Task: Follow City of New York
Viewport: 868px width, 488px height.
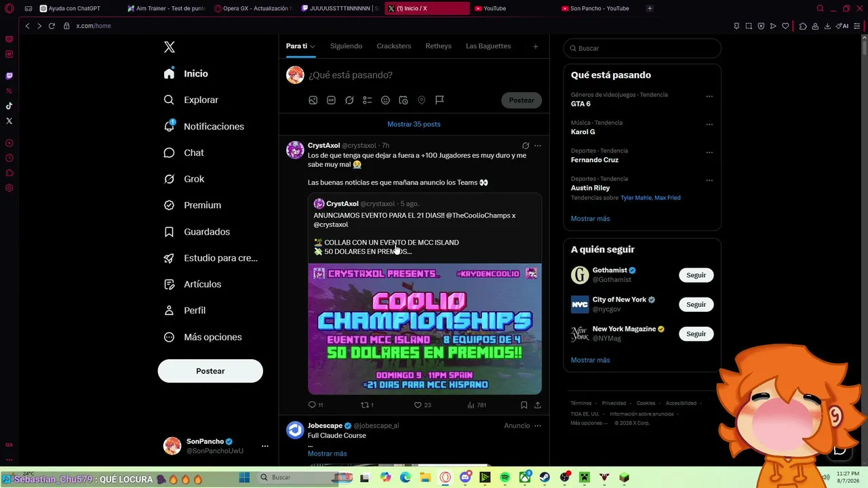Action: [696, 304]
